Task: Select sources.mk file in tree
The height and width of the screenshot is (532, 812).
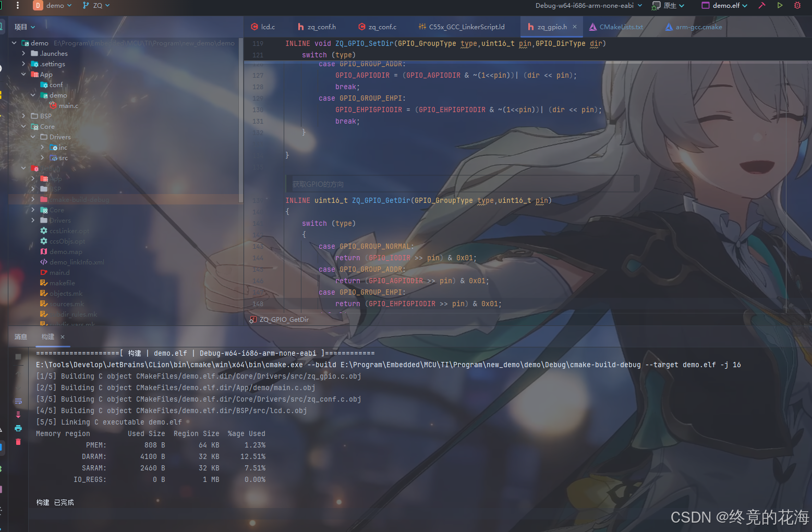Action: coord(62,304)
